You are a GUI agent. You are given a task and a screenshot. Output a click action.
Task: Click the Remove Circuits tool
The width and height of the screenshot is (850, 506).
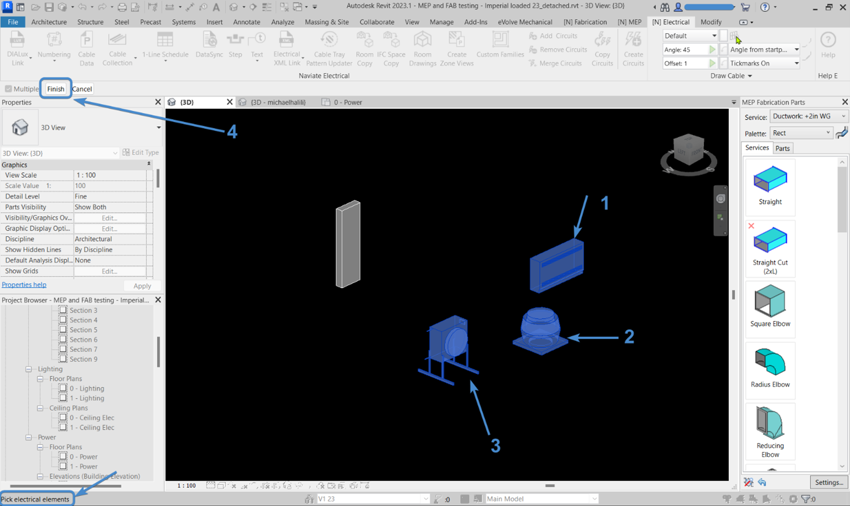point(558,49)
